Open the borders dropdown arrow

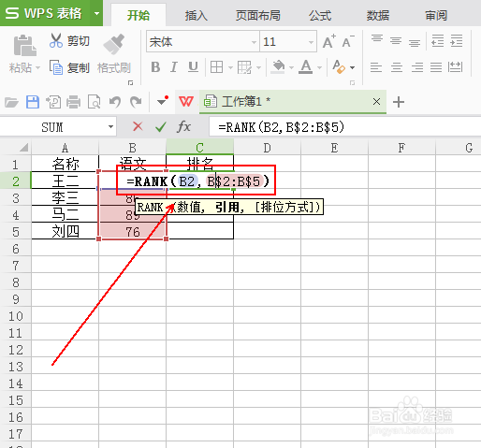tap(230, 67)
